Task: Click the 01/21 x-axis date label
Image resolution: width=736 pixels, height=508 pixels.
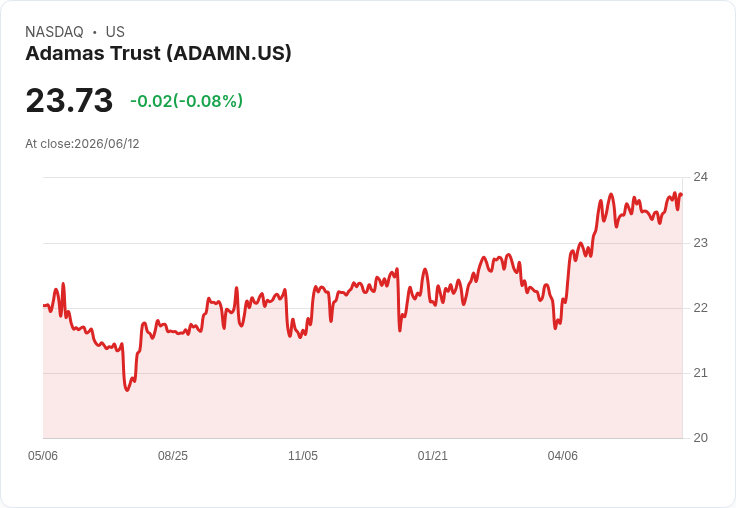Action: click(x=432, y=456)
